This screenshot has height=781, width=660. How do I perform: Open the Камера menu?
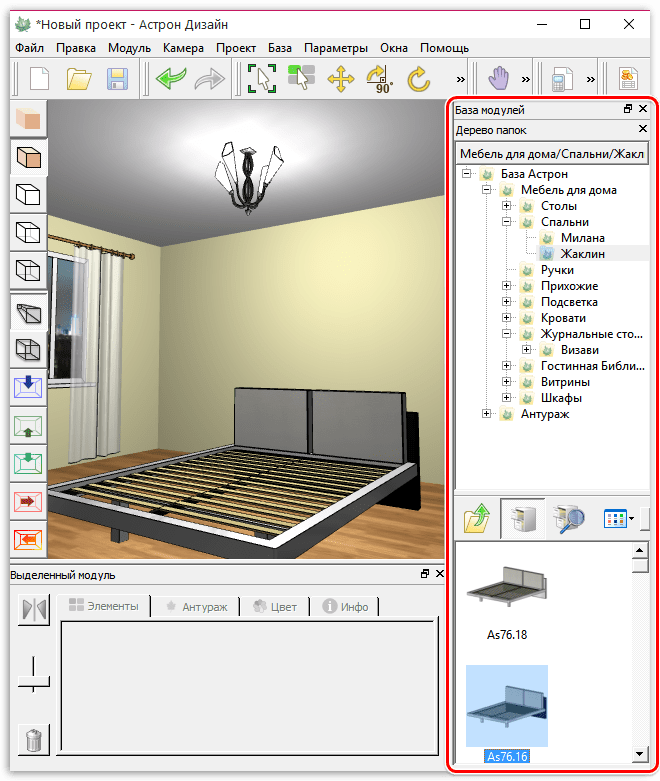(181, 48)
